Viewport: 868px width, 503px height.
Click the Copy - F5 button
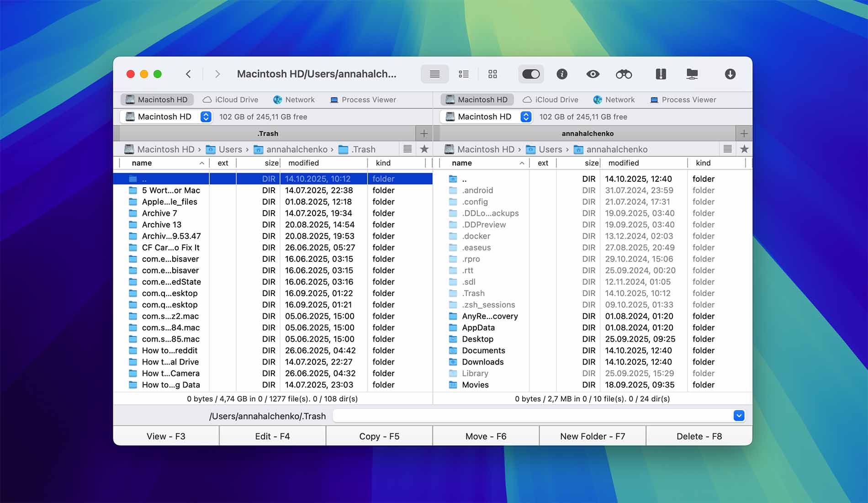click(379, 436)
